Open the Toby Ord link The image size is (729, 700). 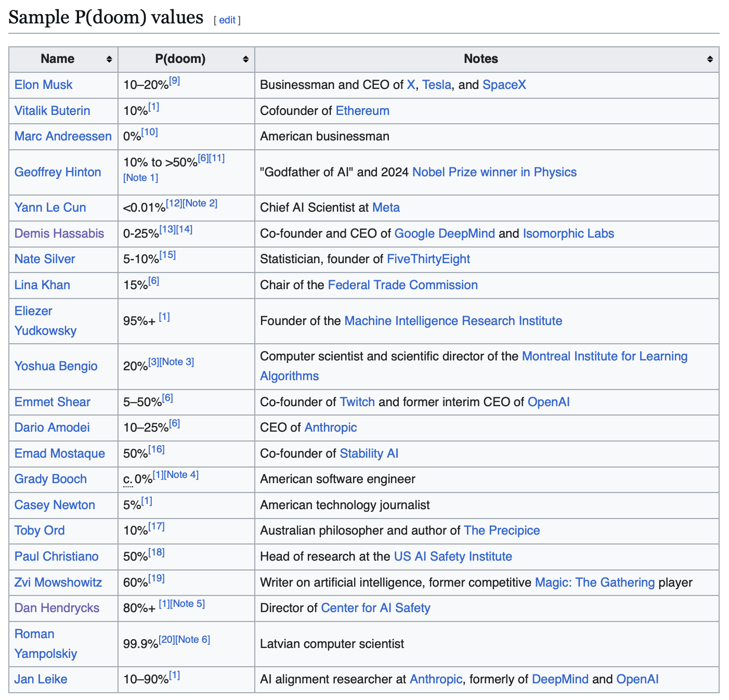pos(40,530)
